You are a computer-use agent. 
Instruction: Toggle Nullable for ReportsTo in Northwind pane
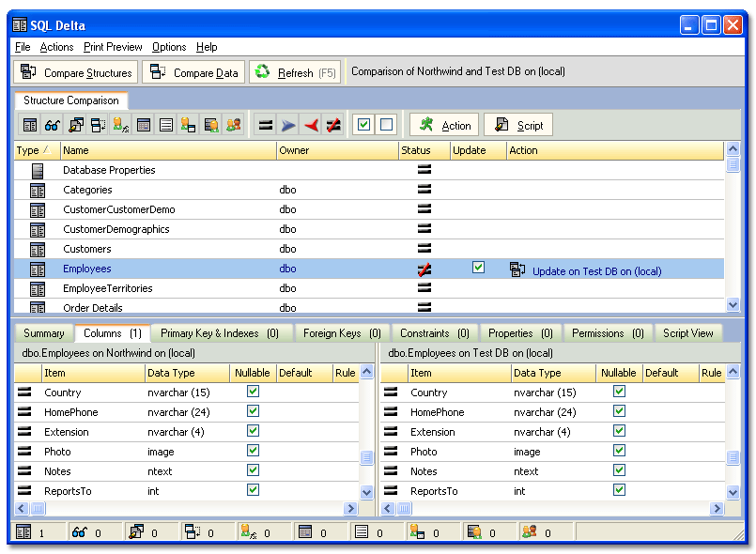pyautogui.click(x=254, y=490)
